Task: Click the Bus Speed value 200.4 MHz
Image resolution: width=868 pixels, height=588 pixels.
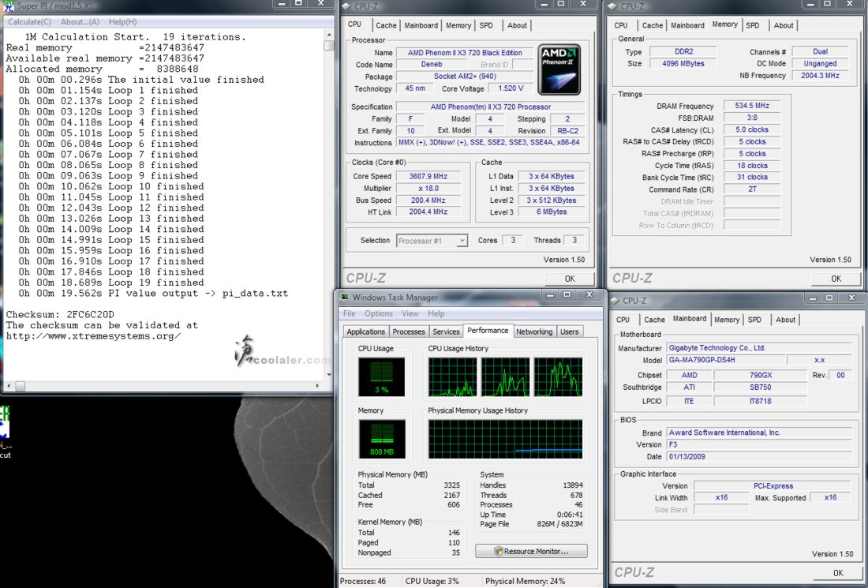Action: 428,200
